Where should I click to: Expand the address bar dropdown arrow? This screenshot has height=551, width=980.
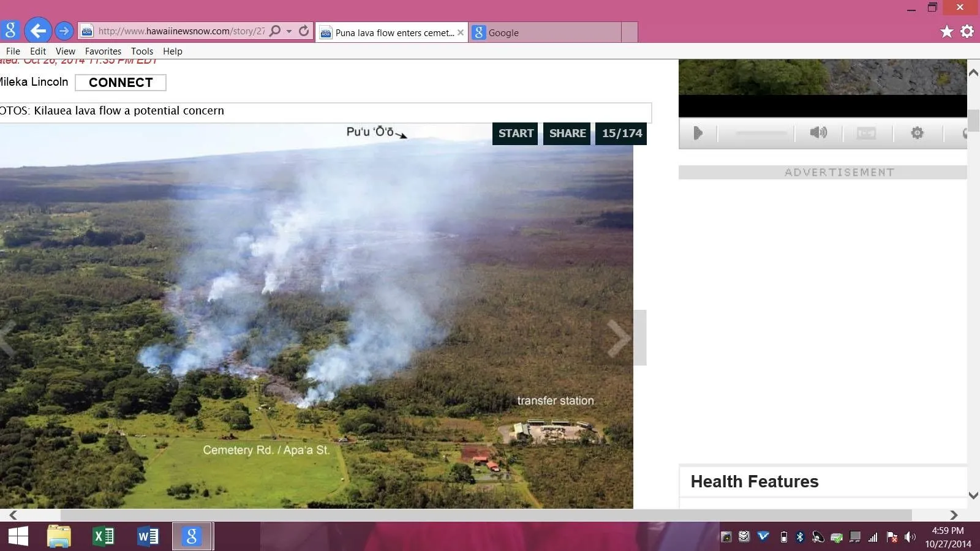(x=289, y=31)
